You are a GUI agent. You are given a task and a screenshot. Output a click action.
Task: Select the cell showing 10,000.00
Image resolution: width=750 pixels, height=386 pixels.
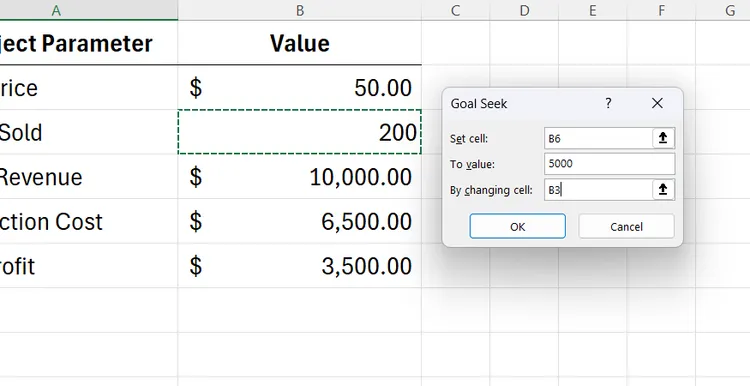point(299,176)
